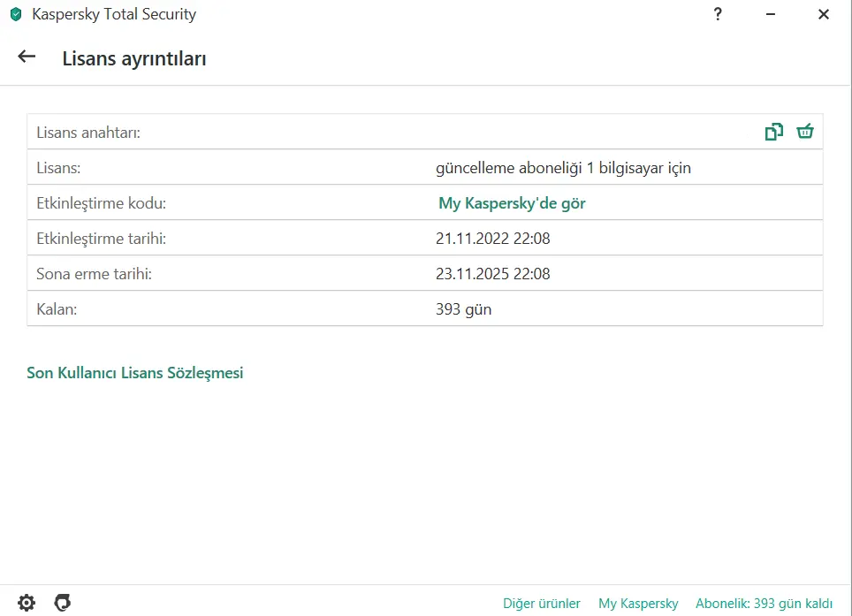Click the Lisans: row label

pos(58,168)
